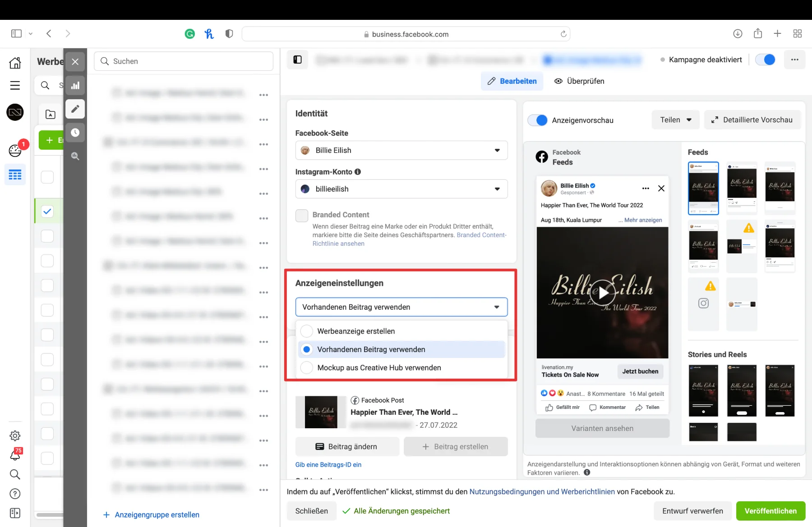This screenshot has height=527, width=812.
Task: Open the ads table grid icon
Action: 15,175
